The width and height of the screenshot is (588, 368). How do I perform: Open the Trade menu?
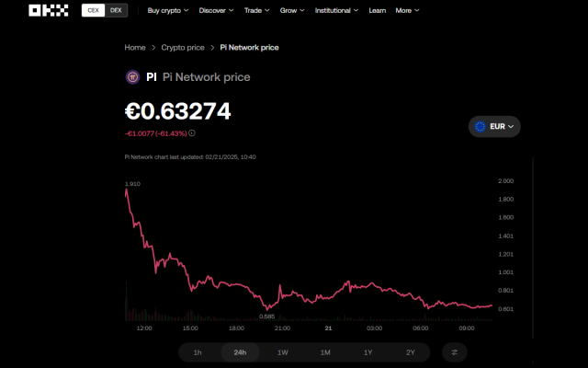pyautogui.click(x=257, y=10)
